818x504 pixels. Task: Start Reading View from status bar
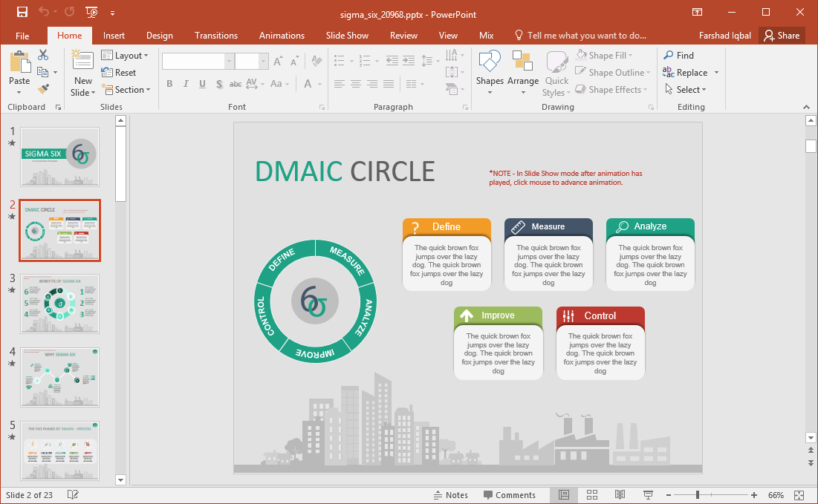[x=620, y=495]
